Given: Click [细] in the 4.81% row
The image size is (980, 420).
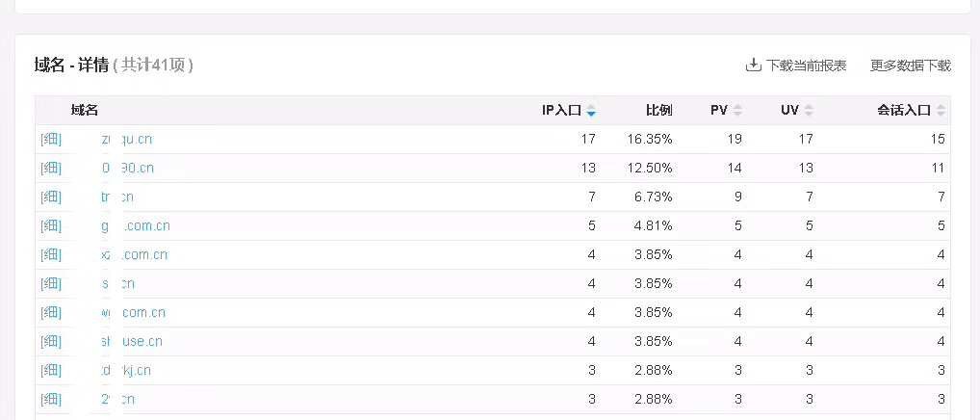Looking at the screenshot, I should (x=51, y=226).
